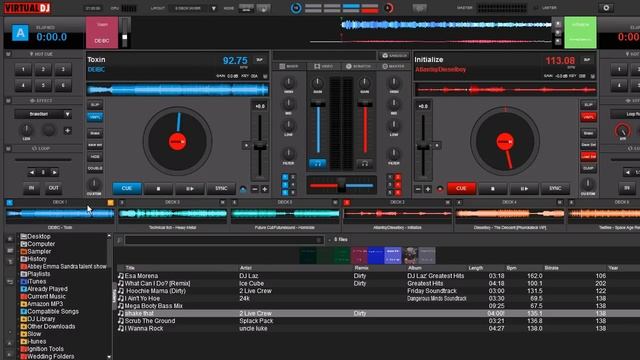Sort tracks by Title column header
Screen dimensions: 640x360
[130, 268]
